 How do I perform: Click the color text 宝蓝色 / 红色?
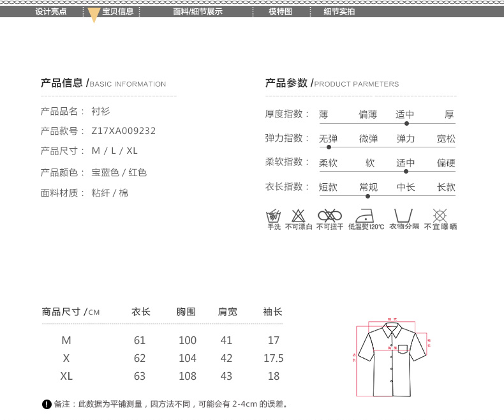click(x=119, y=172)
